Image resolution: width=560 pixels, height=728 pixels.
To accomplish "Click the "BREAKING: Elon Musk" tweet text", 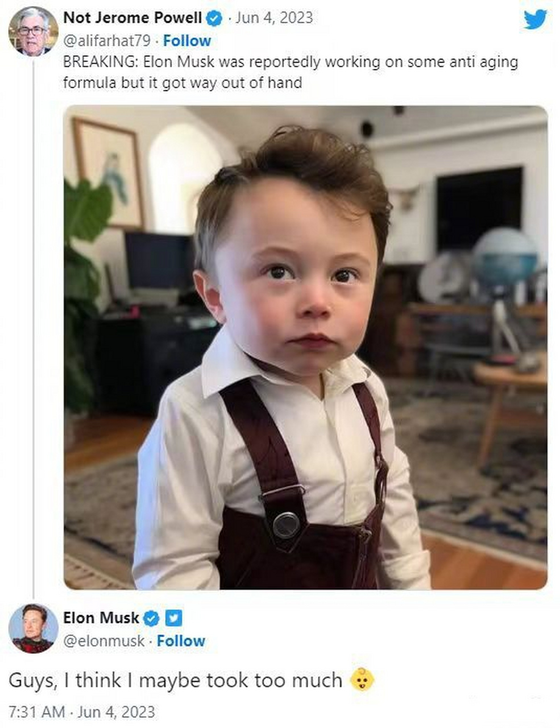I will (x=290, y=62).
